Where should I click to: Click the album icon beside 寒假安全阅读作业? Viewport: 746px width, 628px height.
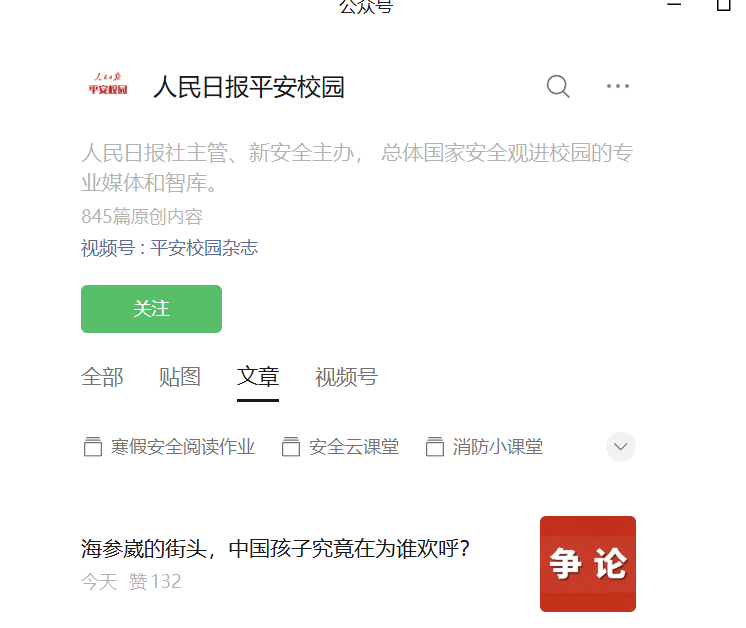point(93,447)
